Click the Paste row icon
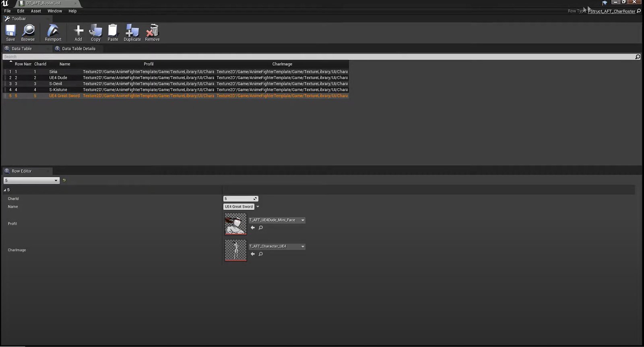 click(113, 31)
